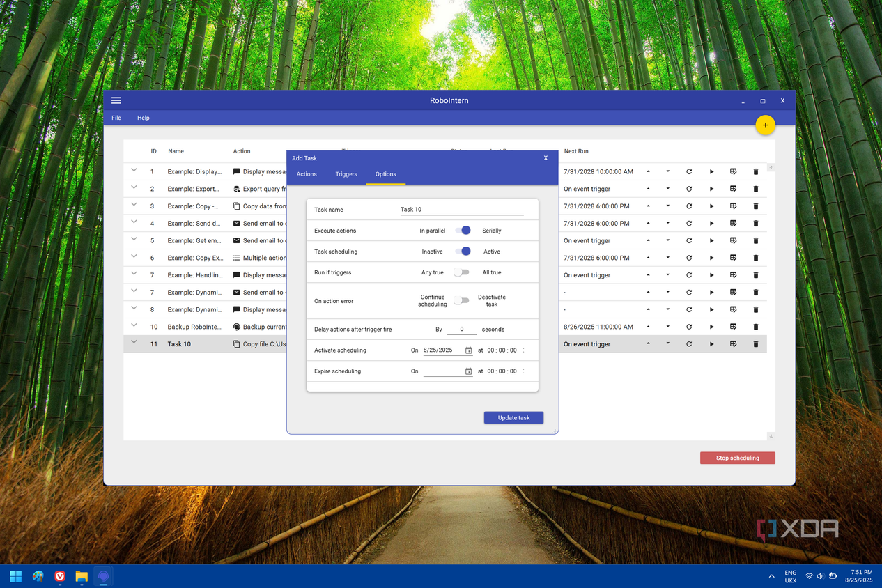Image resolution: width=882 pixels, height=588 pixels.
Task: Click the Task name input field
Action: click(x=462, y=210)
